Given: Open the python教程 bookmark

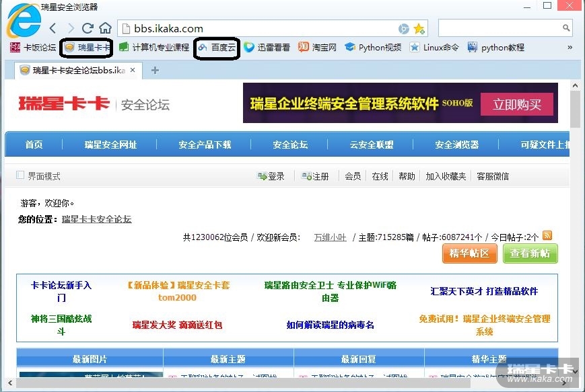Looking at the screenshot, I should click(x=496, y=47).
